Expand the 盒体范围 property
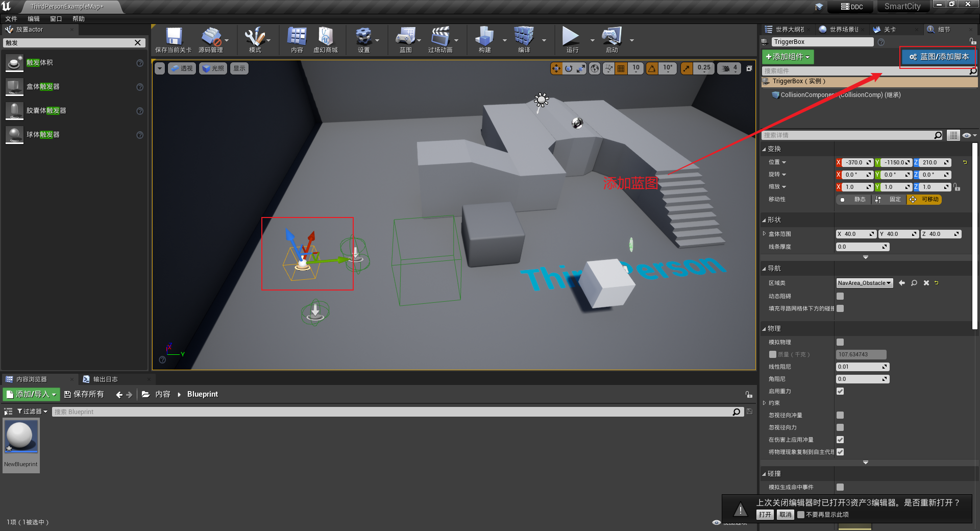The height and width of the screenshot is (531, 980). 764,234
